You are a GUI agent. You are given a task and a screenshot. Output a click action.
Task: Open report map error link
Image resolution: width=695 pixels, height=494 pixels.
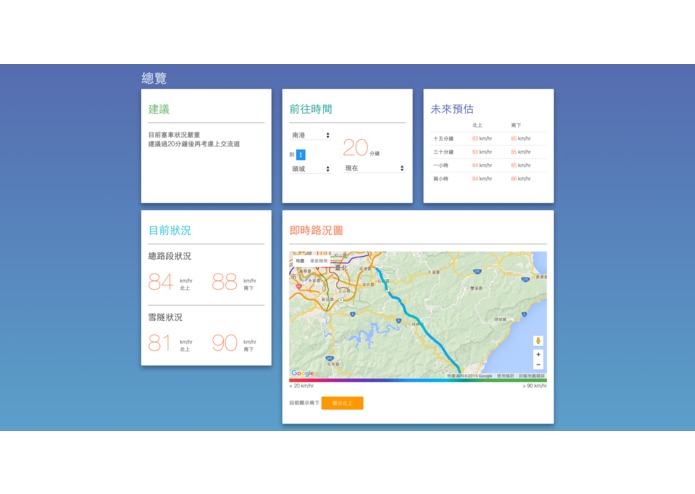(532, 376)
